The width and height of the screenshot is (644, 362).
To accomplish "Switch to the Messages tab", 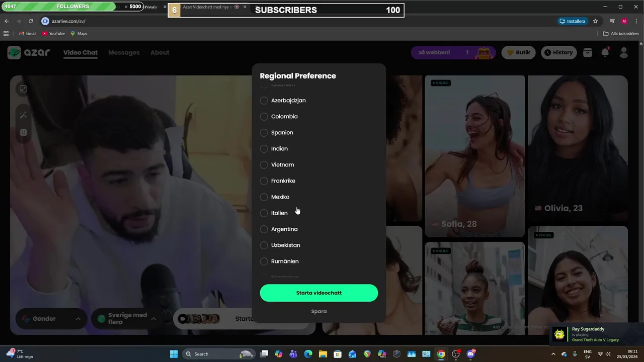I will 124,52.
